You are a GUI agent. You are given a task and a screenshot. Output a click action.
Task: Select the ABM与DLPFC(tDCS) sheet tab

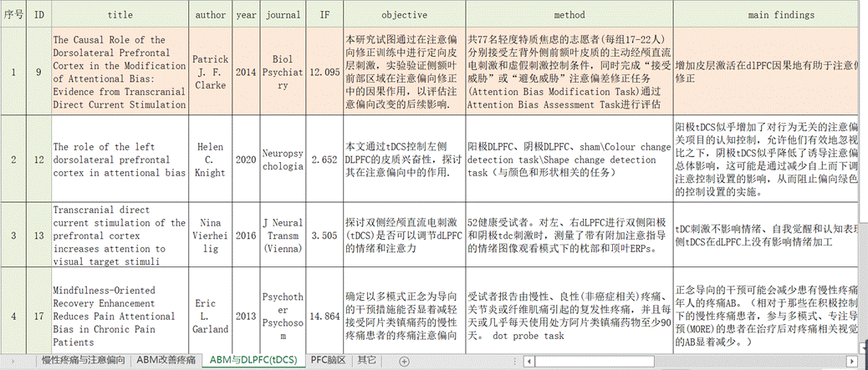point(253,361)
